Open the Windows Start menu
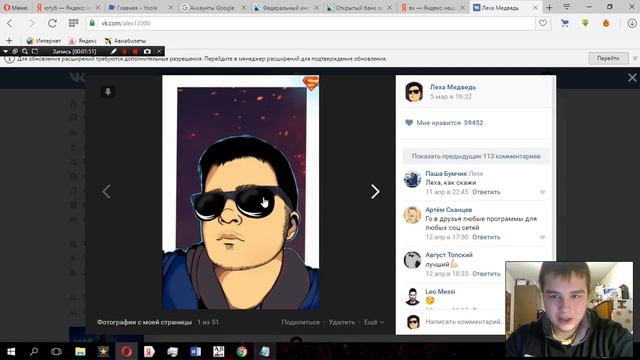Viewport: 640px width, 360px height. pos(11,351)
